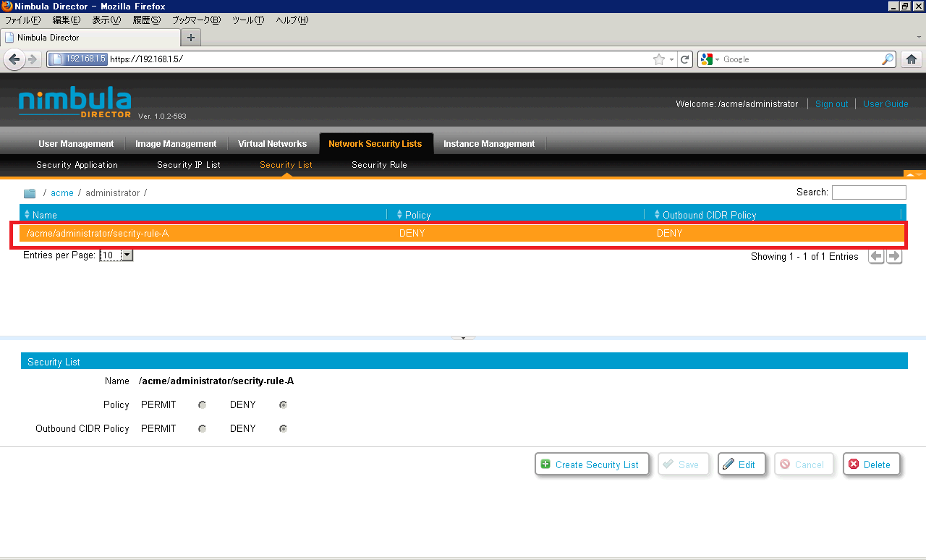Sort by Outbound CIDR Policy arrows

coord(658,215)
